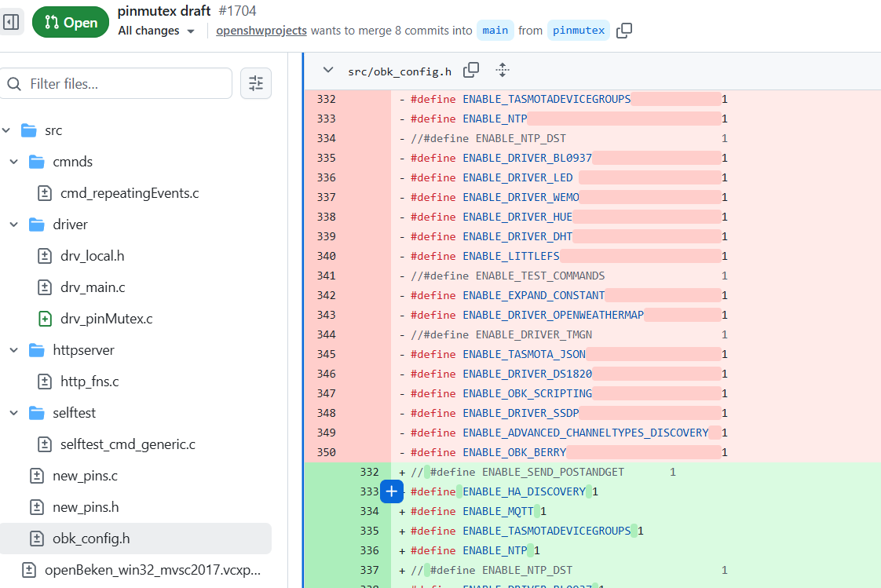
Task: Click the modified-file icon beside drv_local.h
Action: click(x=45, y=256)
